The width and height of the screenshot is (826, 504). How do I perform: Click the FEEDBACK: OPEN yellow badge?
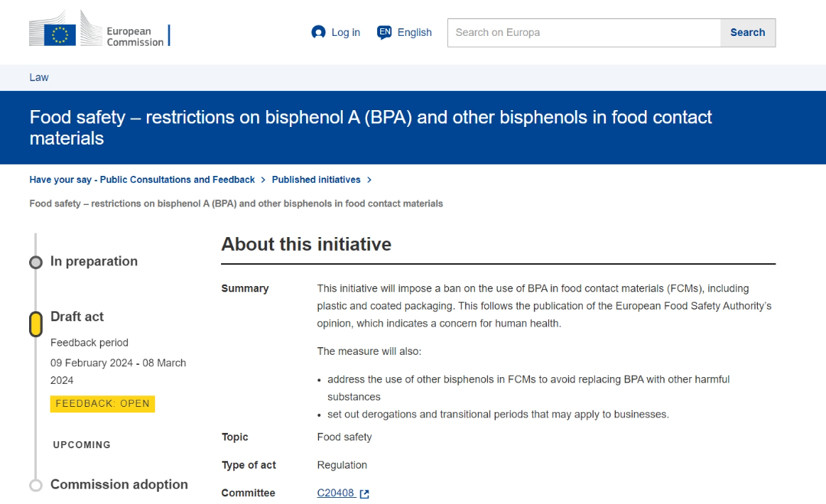tap(102, 404)
